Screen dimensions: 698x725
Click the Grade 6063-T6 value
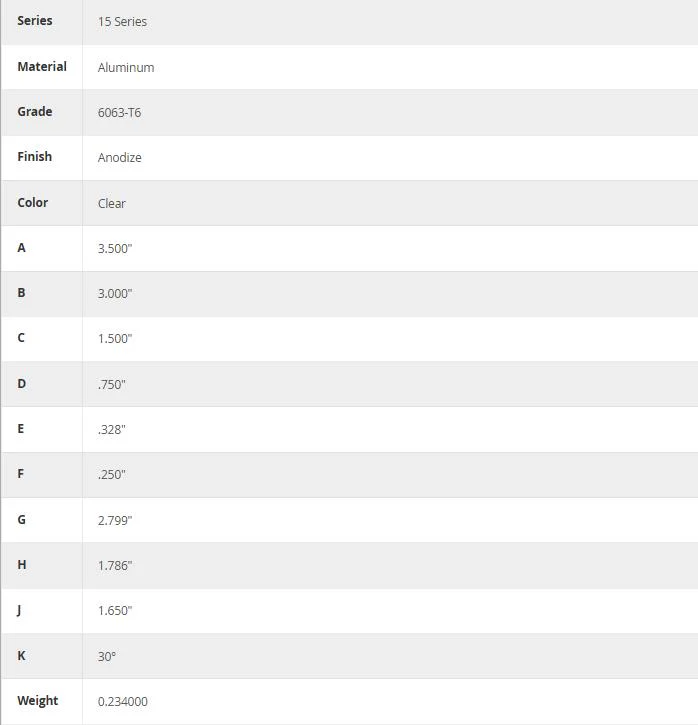[x=119, y=112]
